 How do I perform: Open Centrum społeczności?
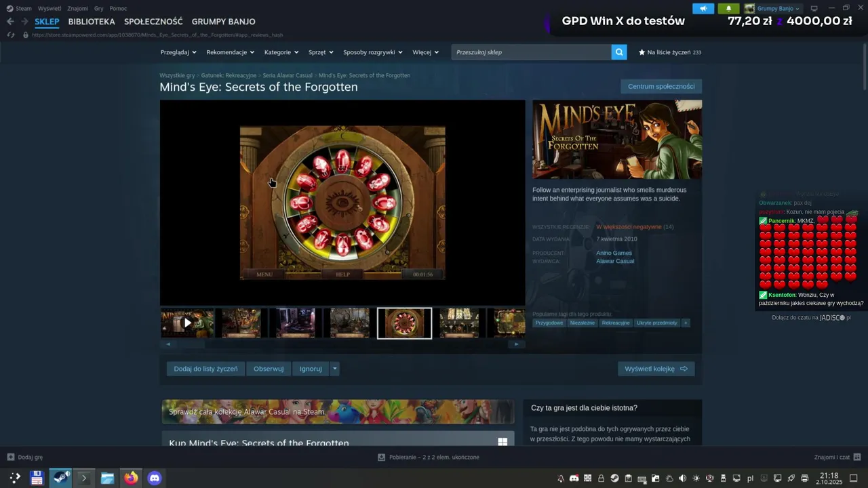pos(661,86)
